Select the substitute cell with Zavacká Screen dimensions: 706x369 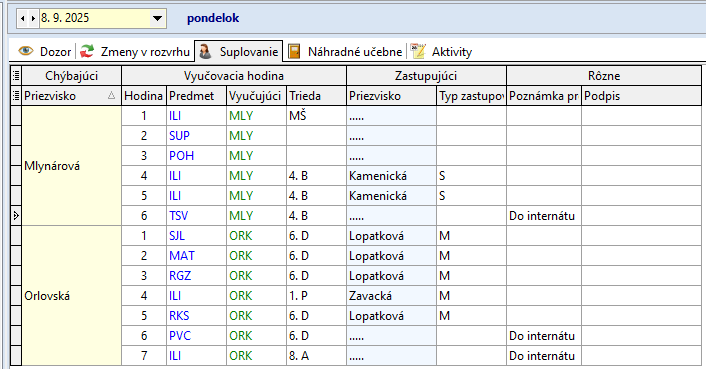click(x=391, y=296)
